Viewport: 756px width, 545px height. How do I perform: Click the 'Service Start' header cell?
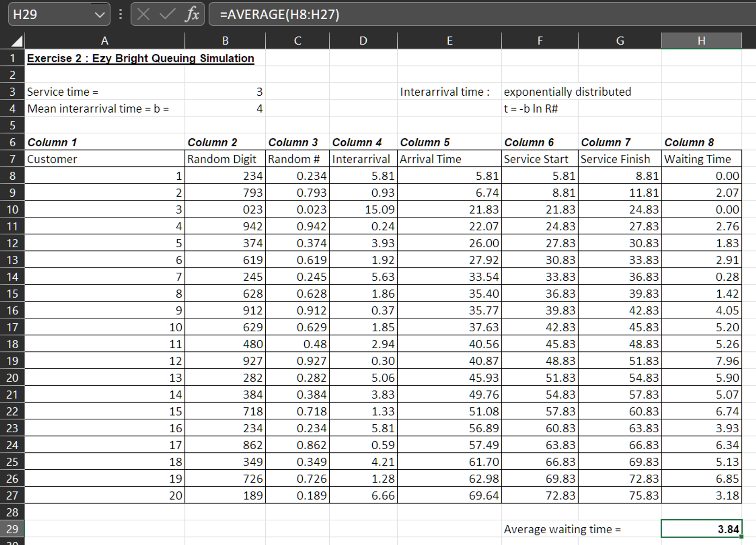coord(540,159)
